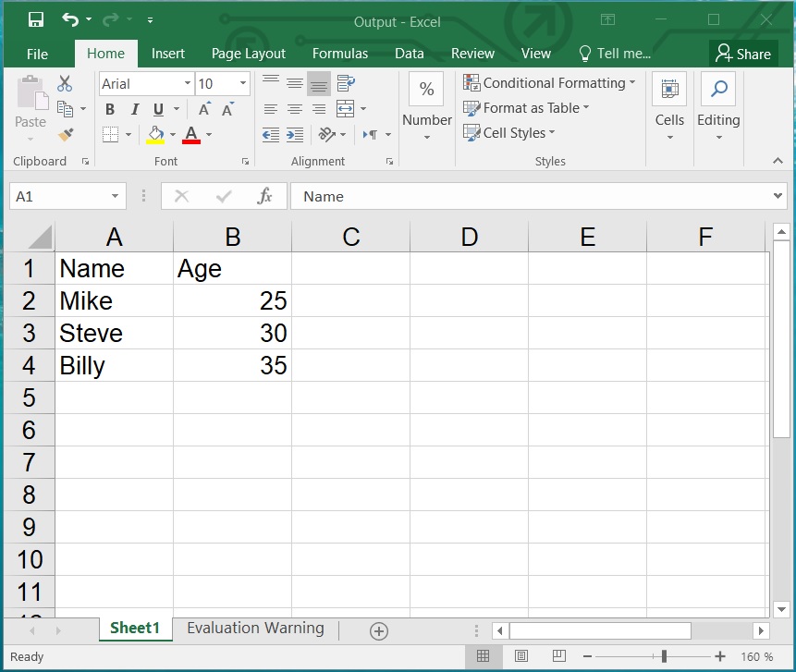Open the Cell Styles dropdown

(x=509, y=132)
